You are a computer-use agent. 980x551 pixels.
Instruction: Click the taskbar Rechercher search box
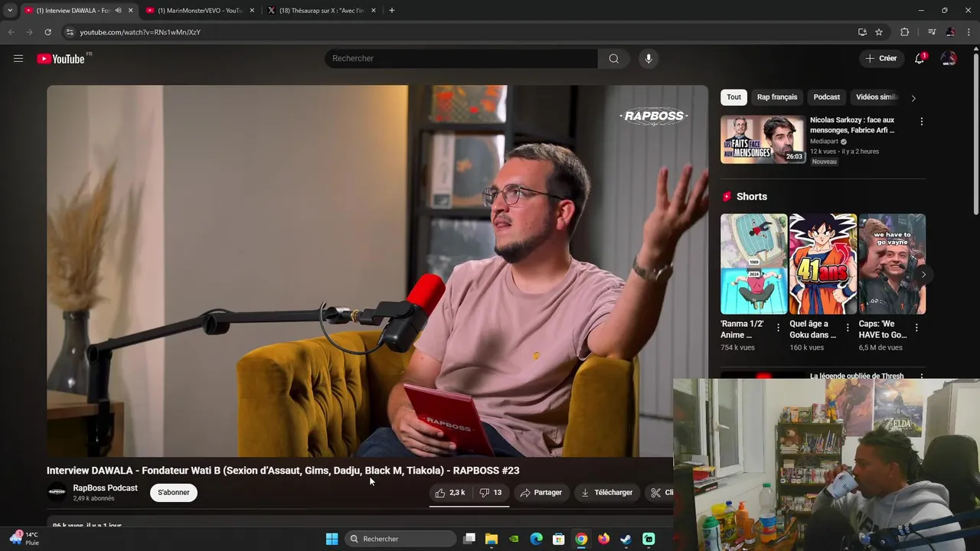(x=400, y=539)
